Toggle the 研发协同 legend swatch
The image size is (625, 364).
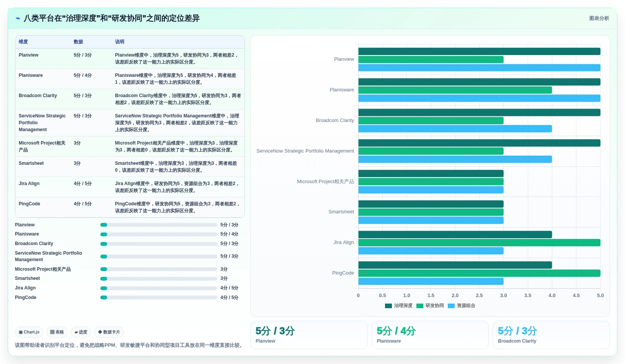(x=420, y=306)
